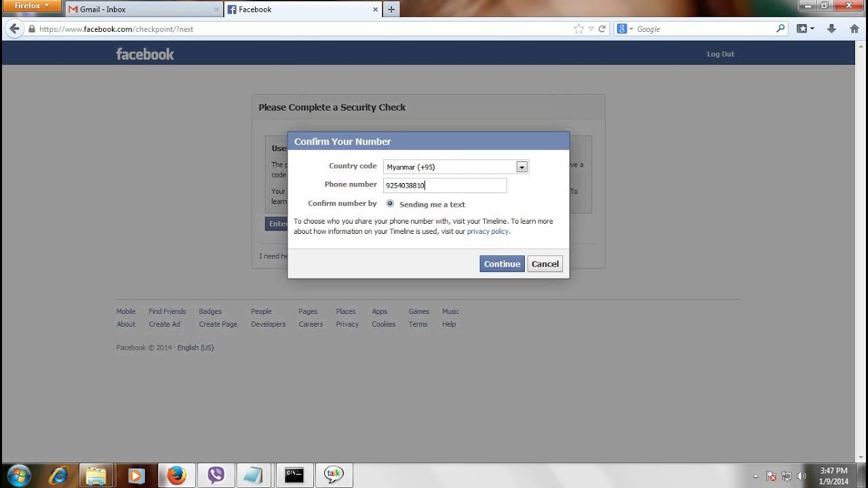Close the Gmail - Inbox tab
868x488 pixels.
(217, 9)
